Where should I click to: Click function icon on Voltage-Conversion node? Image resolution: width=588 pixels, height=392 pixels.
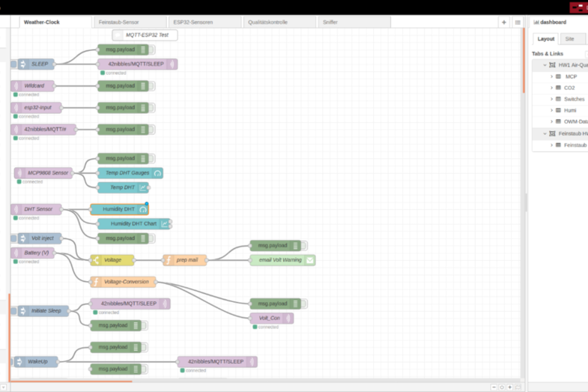click(96, 282)
